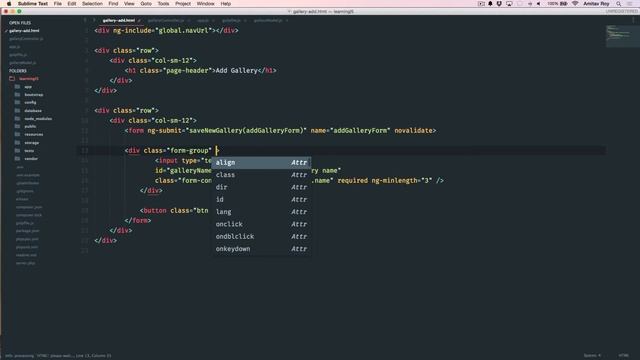The image size is (640, 360).
Task: Click the 'Add Gallery' heading text in code
Action: (236, 71)
